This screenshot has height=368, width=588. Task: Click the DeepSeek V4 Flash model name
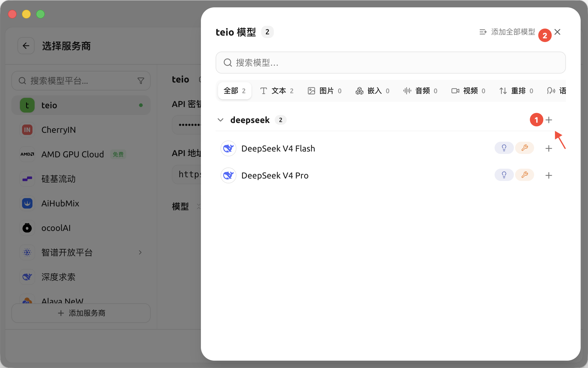pyautogui.click(x=278, y=148)
